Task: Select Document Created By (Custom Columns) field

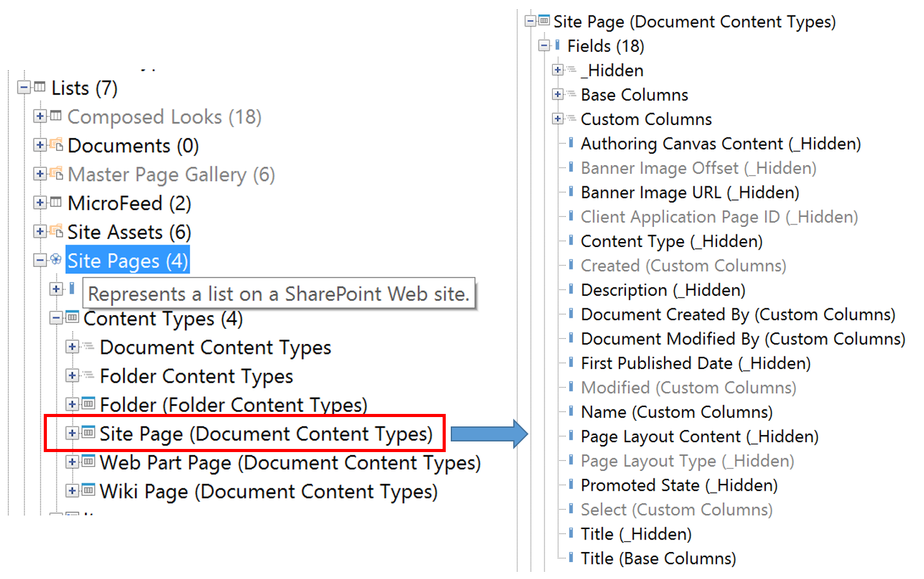Action: 738,315
